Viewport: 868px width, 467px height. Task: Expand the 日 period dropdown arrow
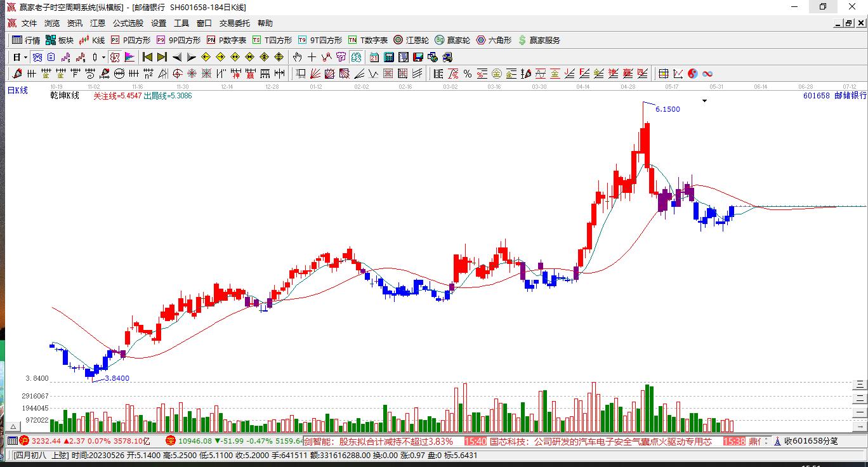pos(25,57)
